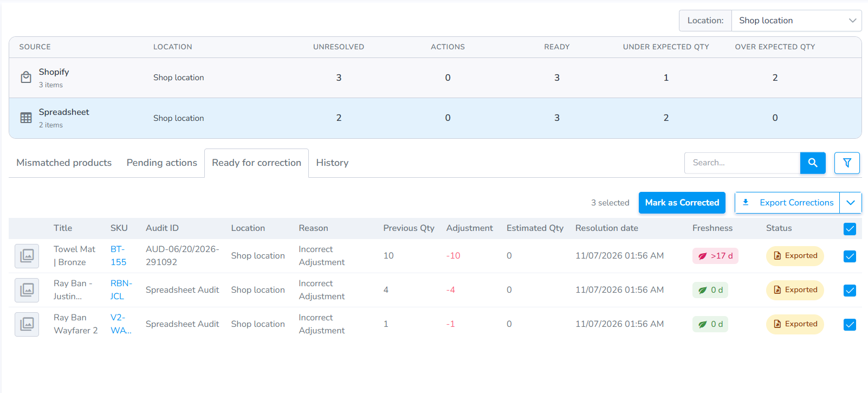The image size is (868, 393).
Task: Open the History tab
Action: pos(332,163)
